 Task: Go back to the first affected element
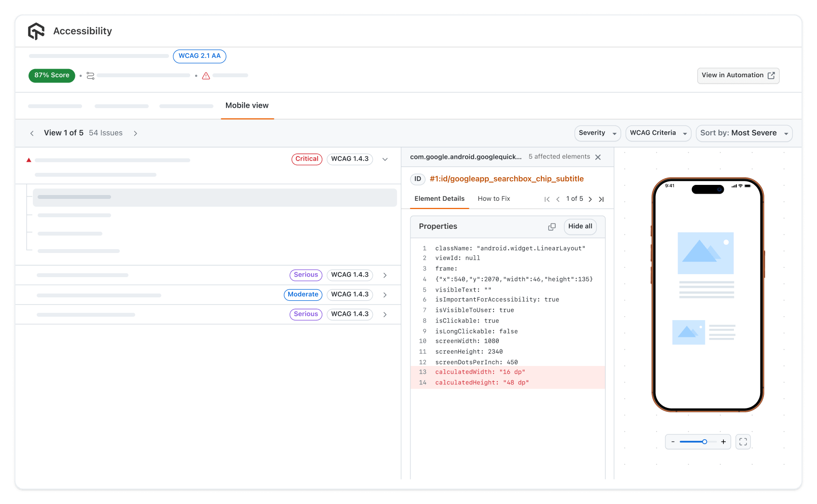pyautogui.click(x=547, y=199)
